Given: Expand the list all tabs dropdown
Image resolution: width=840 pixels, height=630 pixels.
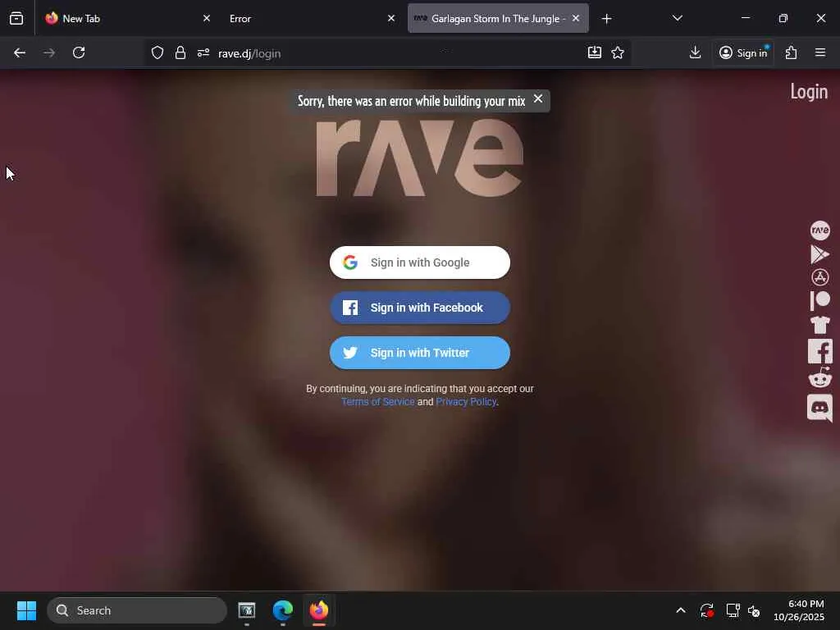Looking at the screenshot, I should click(677, 18).
